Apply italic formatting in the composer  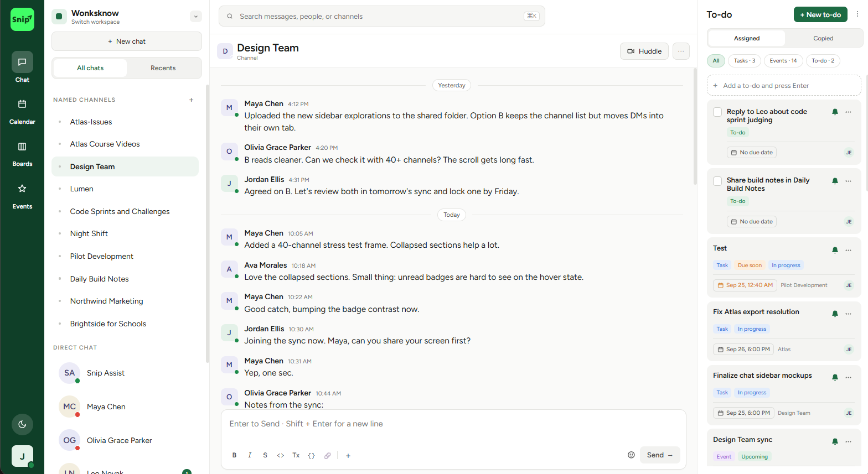[250, 455]
